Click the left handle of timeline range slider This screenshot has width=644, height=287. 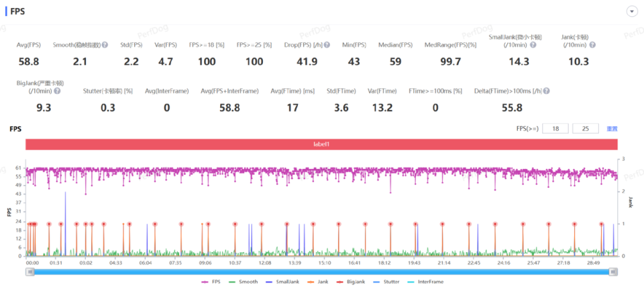tap(30, 272)
